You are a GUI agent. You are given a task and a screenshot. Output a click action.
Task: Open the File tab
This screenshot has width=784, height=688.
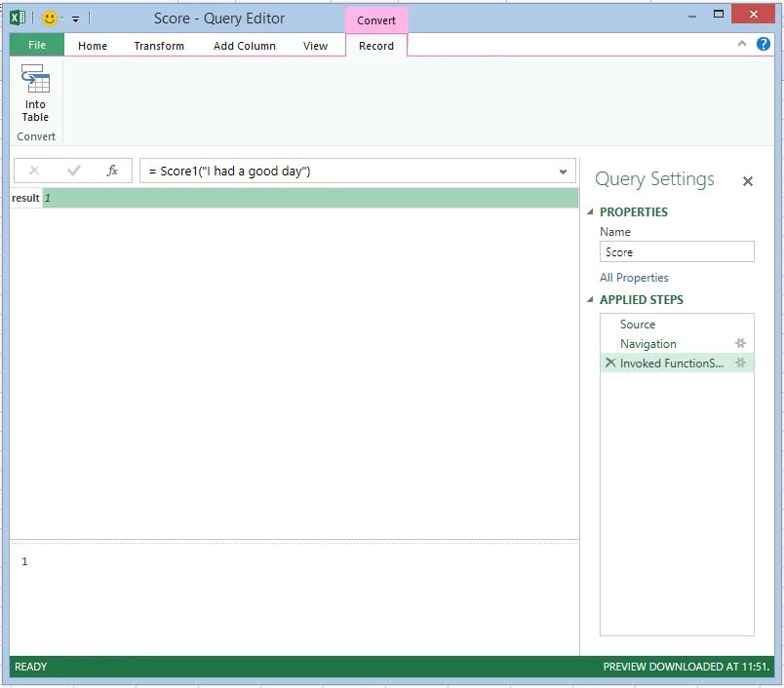coord(37,45)
